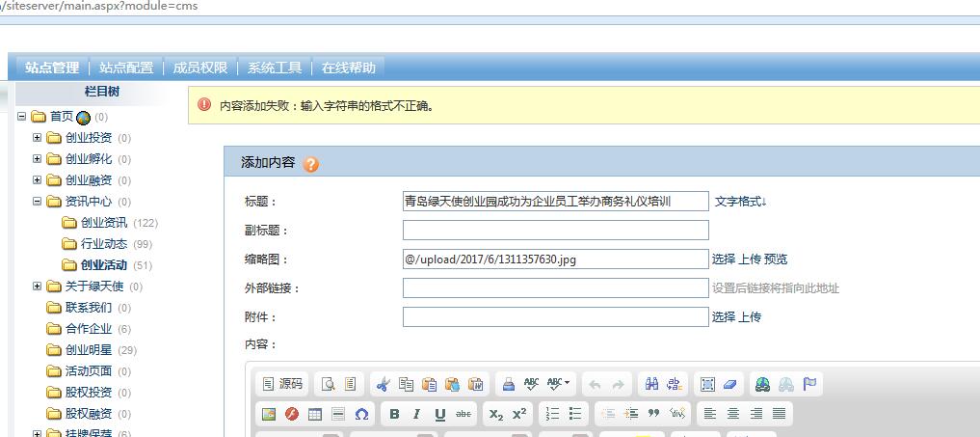Click the orange help icon beside 添加内容

(310, 164)
